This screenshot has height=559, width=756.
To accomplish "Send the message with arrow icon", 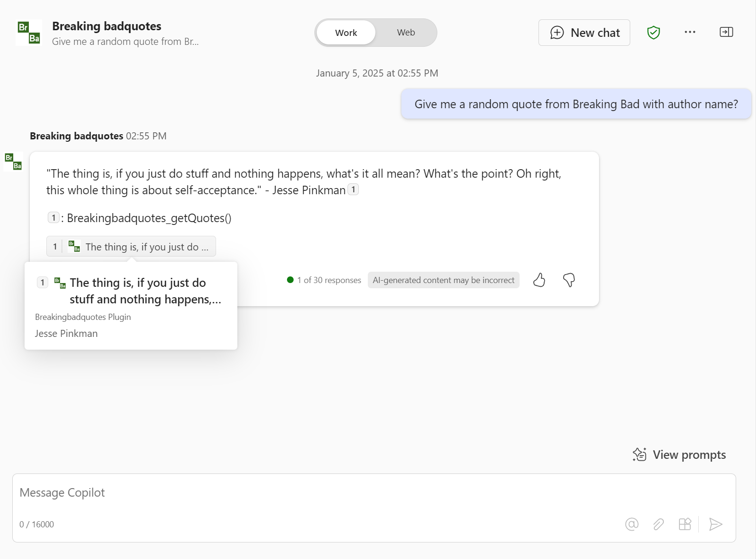I will [716, 524].
